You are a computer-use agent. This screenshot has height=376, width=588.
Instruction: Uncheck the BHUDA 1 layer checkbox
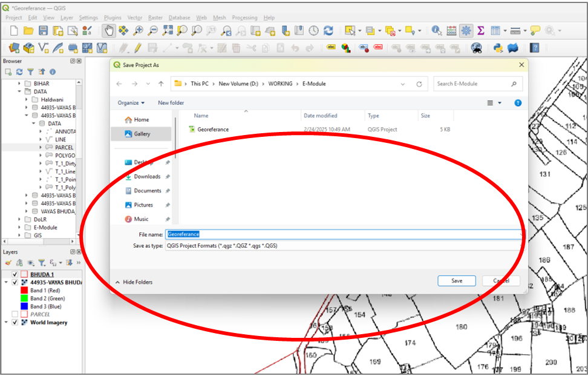point(15,274)
